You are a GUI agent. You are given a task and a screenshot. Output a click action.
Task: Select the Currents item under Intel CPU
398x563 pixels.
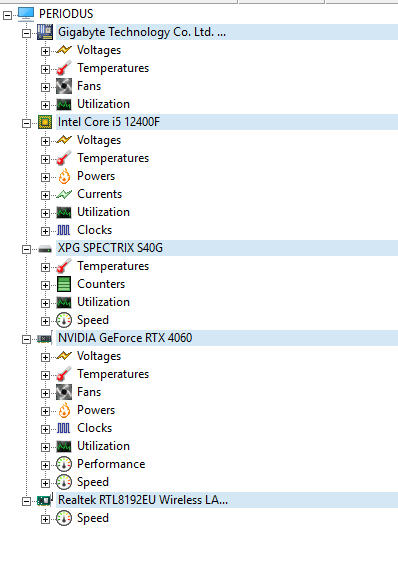[100, 194]
